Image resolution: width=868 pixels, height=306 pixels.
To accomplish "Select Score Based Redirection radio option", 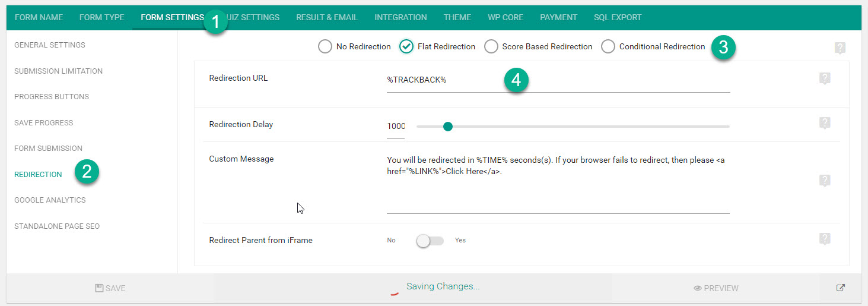I will click(x=491, y=46).
